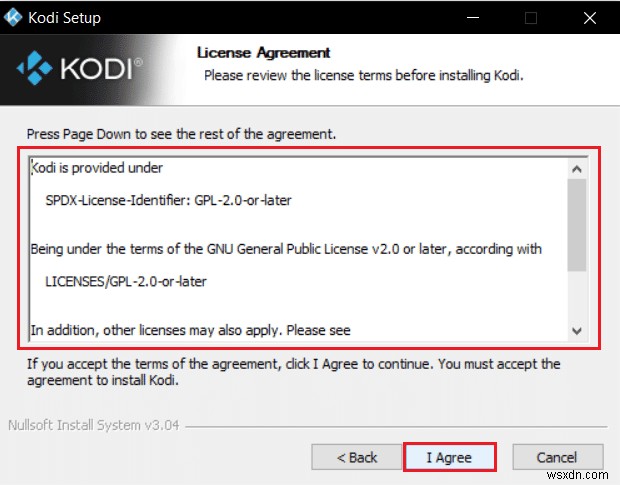Viewport: 620px width, 485px height.
Task: Go back with the Back button
Action: [x=356, y=457]
